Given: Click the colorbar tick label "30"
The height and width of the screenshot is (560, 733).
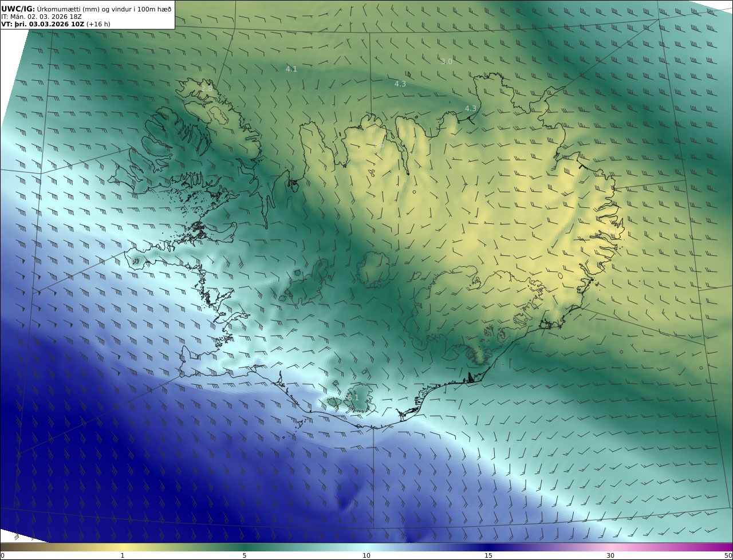Looking at the screenshot, I should pyautogui.click(x=610, y=555).
